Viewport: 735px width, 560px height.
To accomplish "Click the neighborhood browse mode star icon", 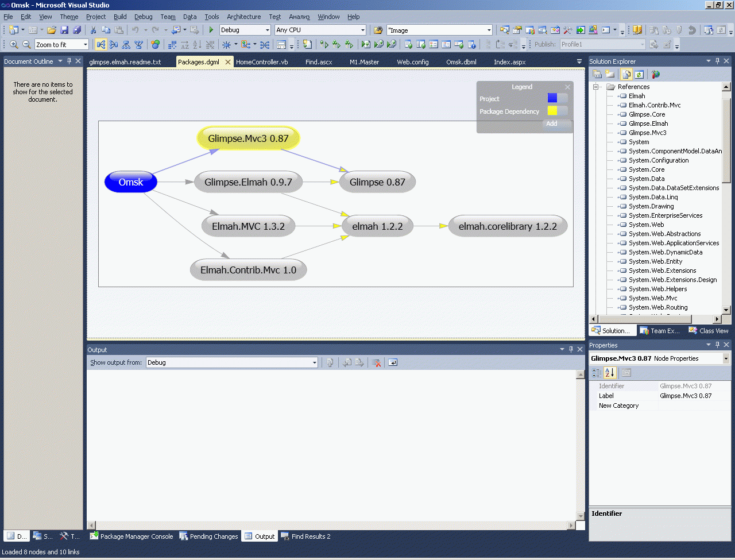I will click(226, 44).
